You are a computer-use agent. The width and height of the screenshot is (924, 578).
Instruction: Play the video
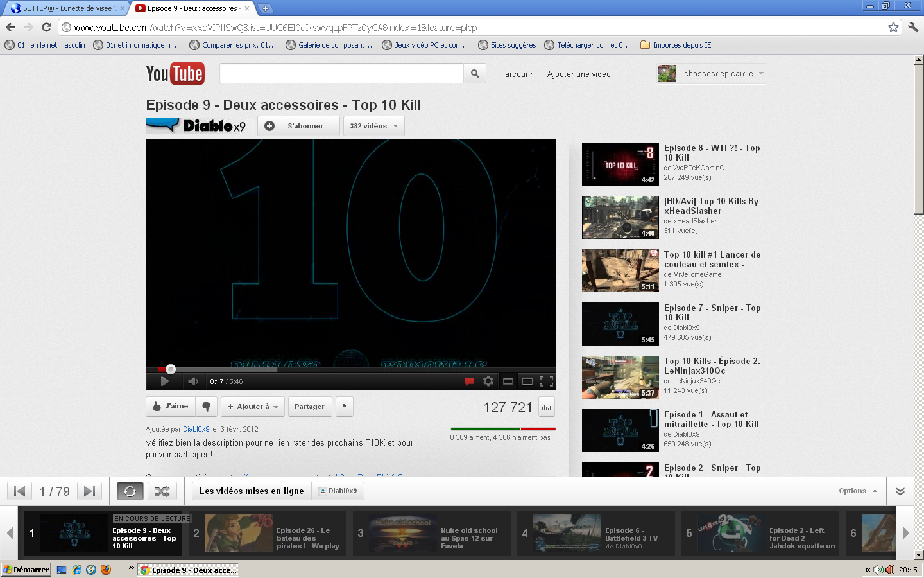tap(164, 381)
